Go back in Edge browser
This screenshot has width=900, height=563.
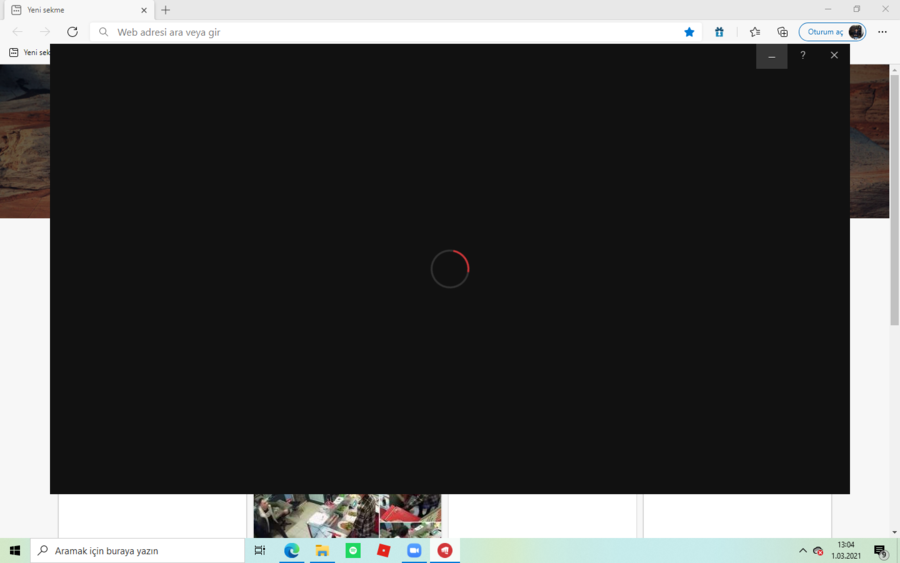click(18, 32)
